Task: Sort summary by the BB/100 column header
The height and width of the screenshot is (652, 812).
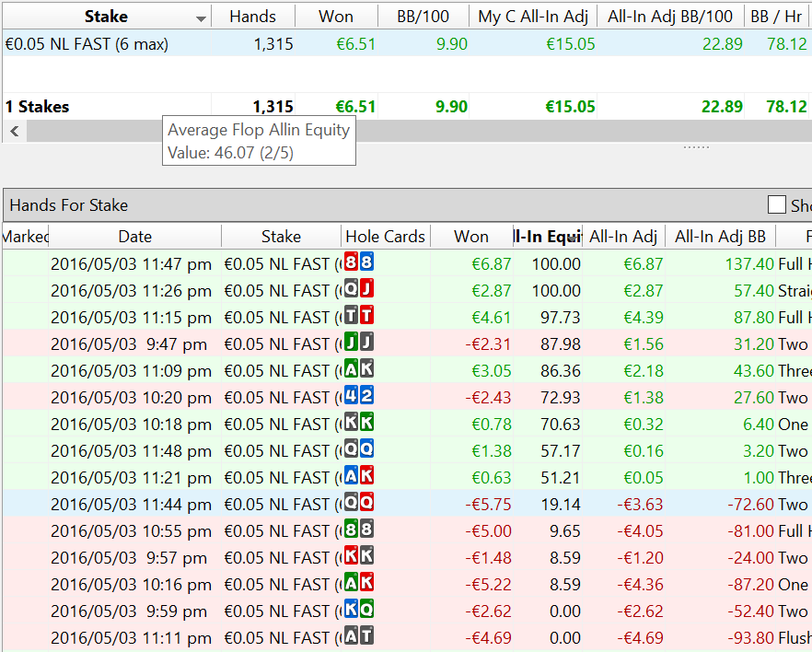Action: pyautogui.click(x=423, y=17)
